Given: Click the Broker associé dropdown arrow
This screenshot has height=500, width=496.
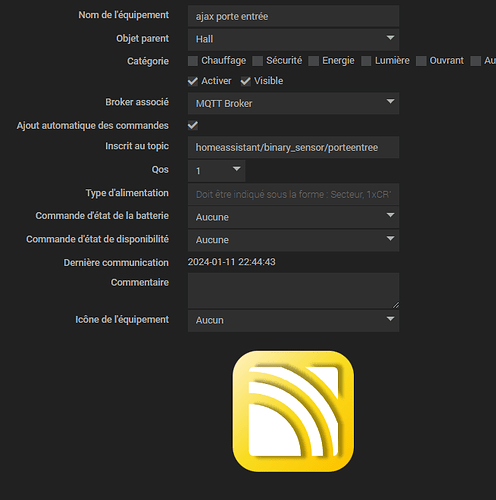Looking at the screenshot, I should pos(390,101).
